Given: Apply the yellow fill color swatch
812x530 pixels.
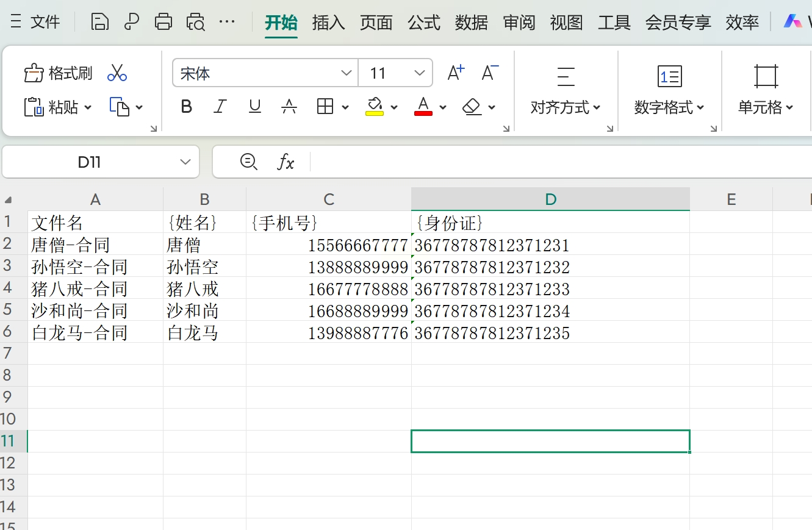Looking at the screenshot, I should [375, 107].
